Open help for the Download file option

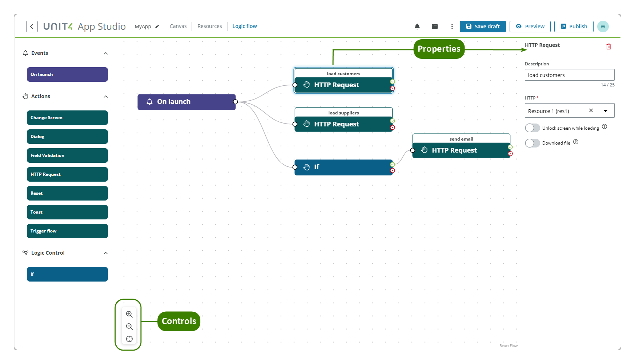click(x=576, y=142)
